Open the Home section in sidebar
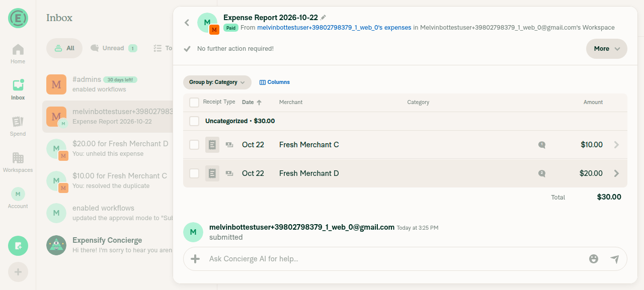The width and height of the screenshot is (644, 290). 18,54
